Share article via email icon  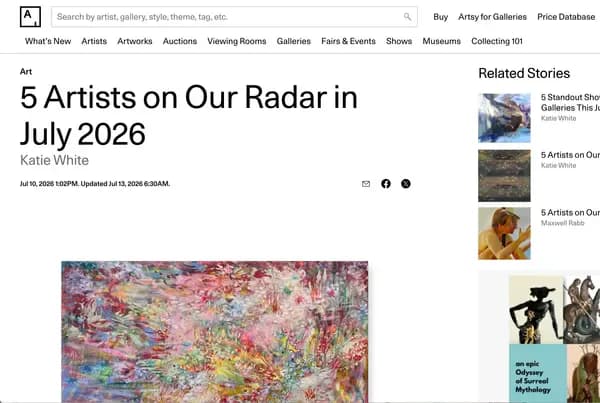366,184
